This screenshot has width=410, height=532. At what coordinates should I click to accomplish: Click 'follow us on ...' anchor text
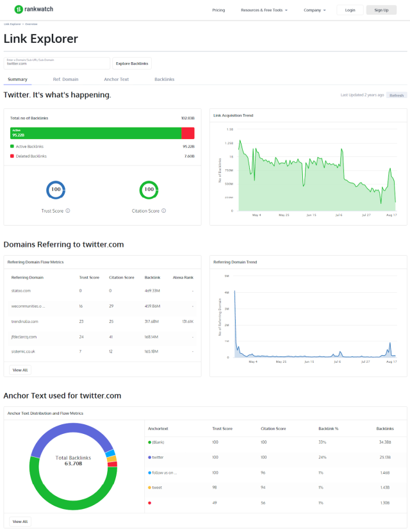click(164, 472)
